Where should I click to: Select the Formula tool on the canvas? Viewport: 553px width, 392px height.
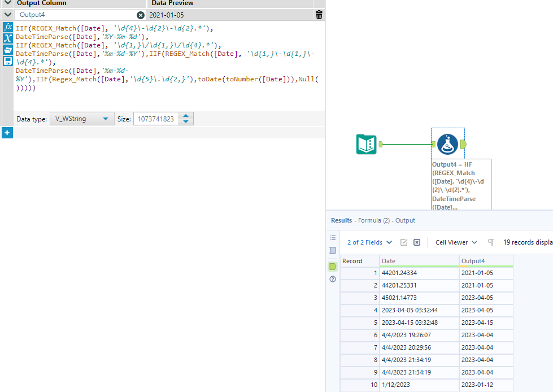point(447,144)
